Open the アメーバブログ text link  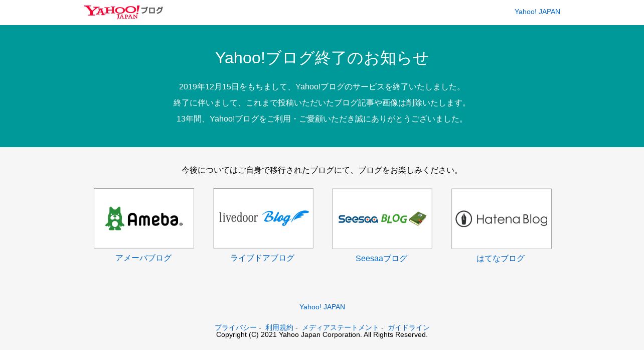coord(143,258)
